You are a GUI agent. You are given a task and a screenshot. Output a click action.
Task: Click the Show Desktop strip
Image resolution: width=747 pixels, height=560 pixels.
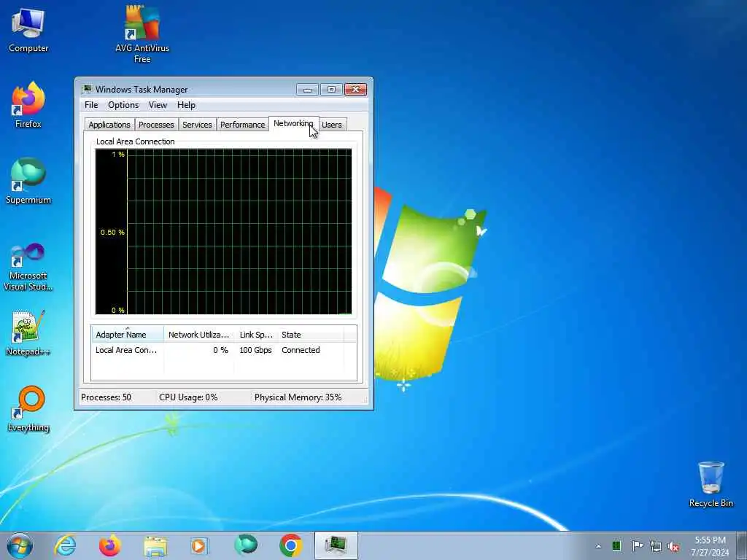pos(742,545)
